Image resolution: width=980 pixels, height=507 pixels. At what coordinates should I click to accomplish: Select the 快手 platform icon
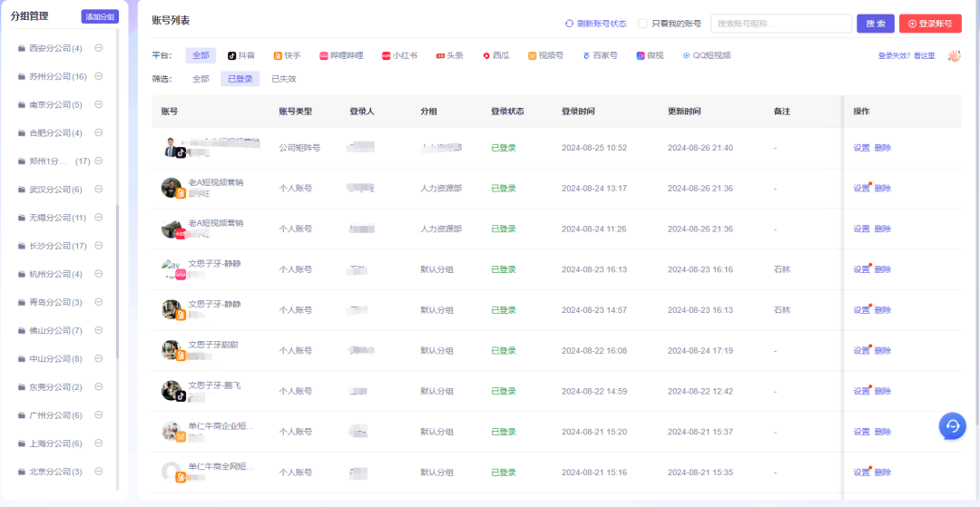point(279,55)
